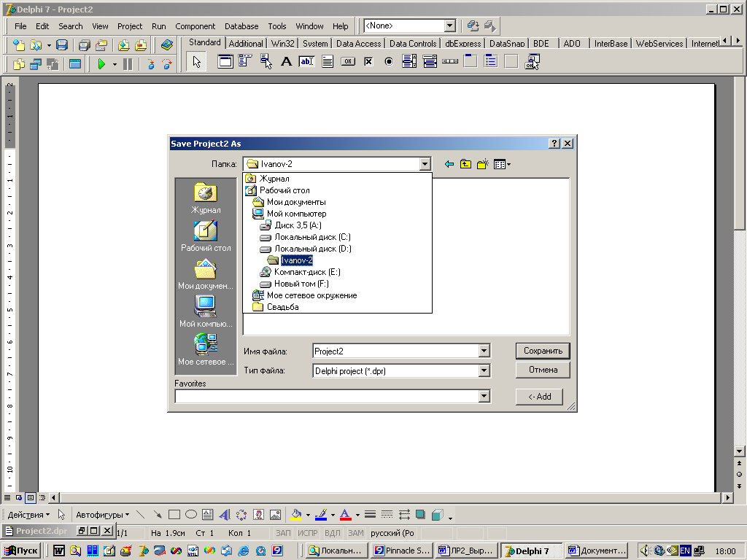Open the Имя файла dropdown arrow
Image resolution: width=747 pixels, height=560 pixels.
484,351
